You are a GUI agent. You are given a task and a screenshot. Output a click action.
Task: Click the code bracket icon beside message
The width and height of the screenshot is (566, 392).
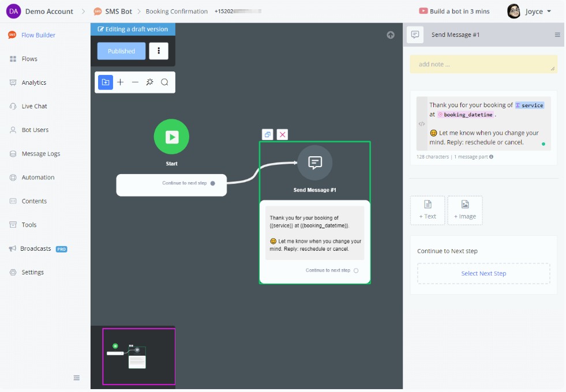pos(422,124)
